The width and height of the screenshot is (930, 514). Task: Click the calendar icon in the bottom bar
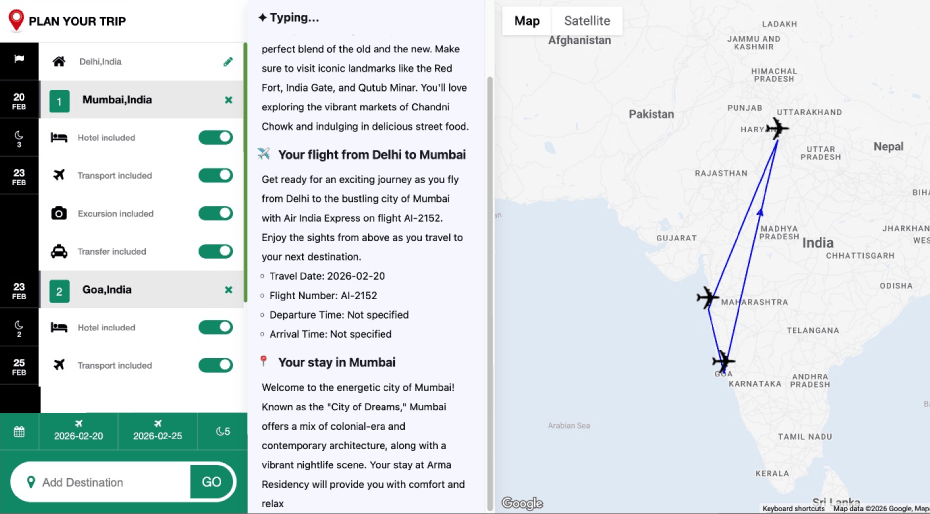pyautogui.click(x=19, y=432)
